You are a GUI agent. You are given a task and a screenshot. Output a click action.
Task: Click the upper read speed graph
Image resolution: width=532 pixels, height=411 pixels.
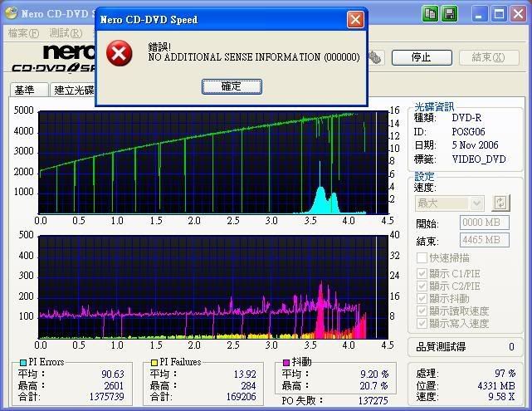pyautogui.click(x=213, y=163)
